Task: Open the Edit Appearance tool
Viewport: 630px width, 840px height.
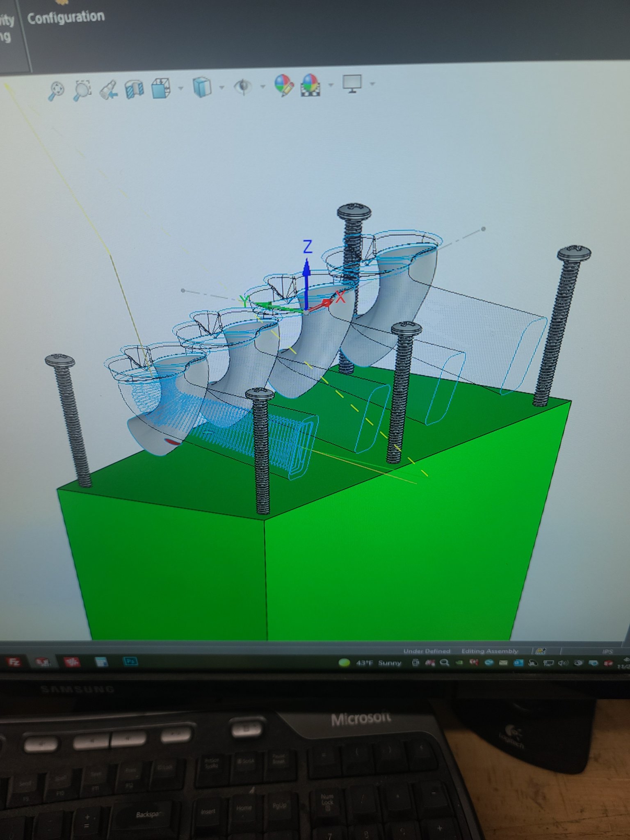Action: click(x=284, y=85)
